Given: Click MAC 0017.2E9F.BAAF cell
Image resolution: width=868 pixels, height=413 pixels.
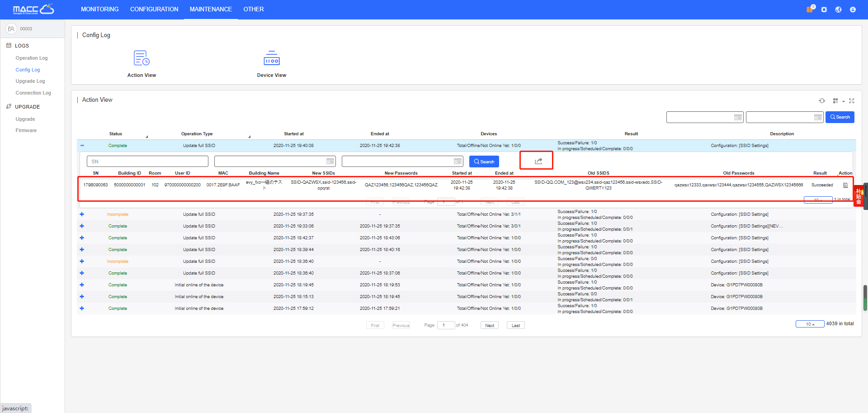Looking at the screenshot, I should (223, 185).
